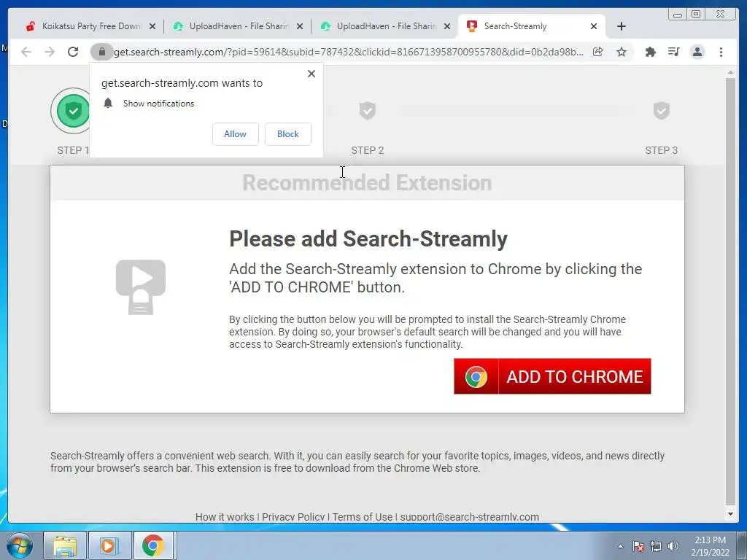747x560 pixels.
Task: Click the network tray icon
Action: (x=656, y=546)
